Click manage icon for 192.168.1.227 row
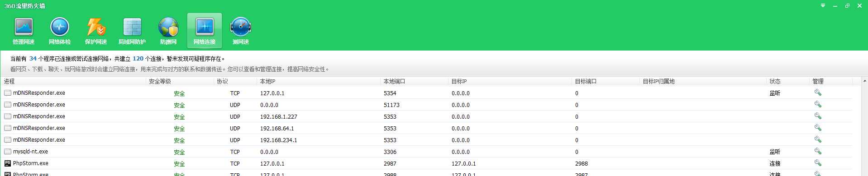Image resolution: width=868 pixels, height=176 pixels. point(818,116)
